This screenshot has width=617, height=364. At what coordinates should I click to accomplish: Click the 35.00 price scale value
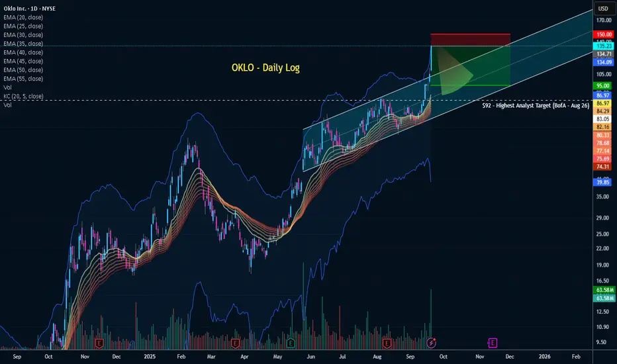pyautogui.click(x=603, y=197)
